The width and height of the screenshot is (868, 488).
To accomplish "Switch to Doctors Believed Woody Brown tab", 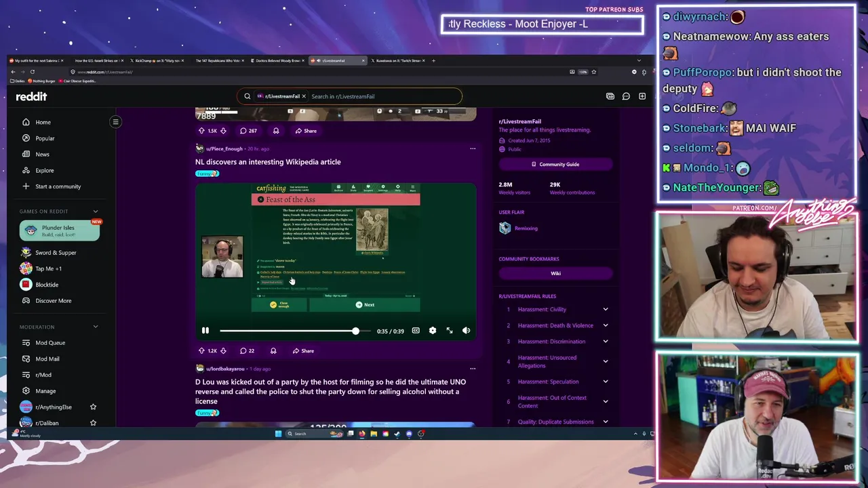I will coord(278,60).
